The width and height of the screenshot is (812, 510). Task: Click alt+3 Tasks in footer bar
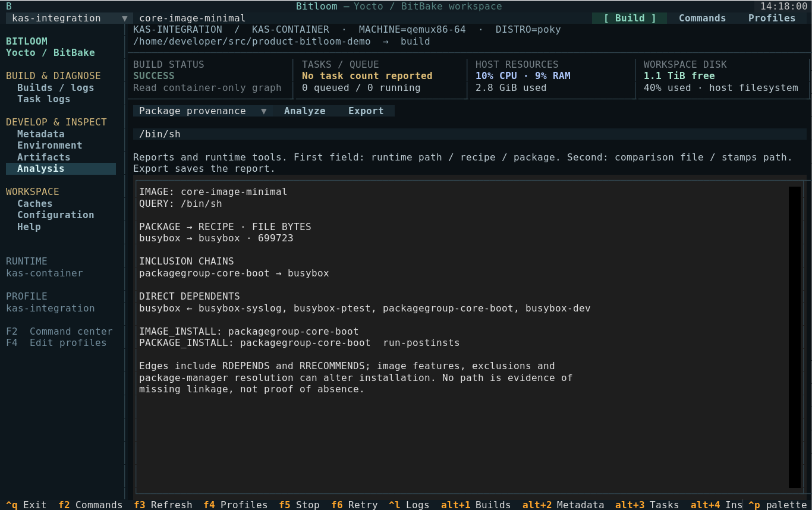[647, 505]
